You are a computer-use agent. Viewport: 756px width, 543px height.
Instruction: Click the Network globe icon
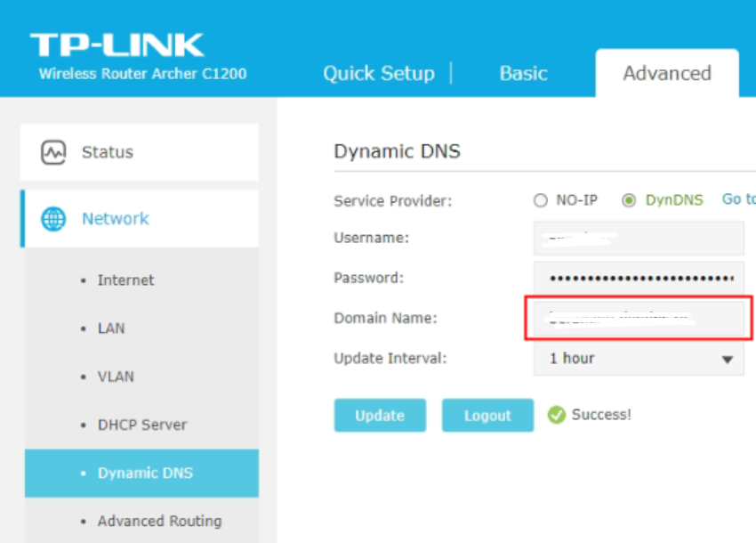click(53, 219)
